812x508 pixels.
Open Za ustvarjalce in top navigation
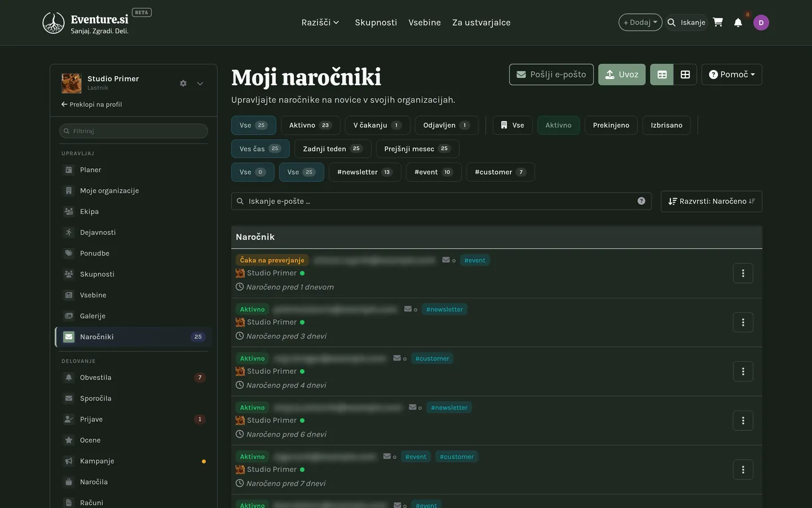coord(482,23)
